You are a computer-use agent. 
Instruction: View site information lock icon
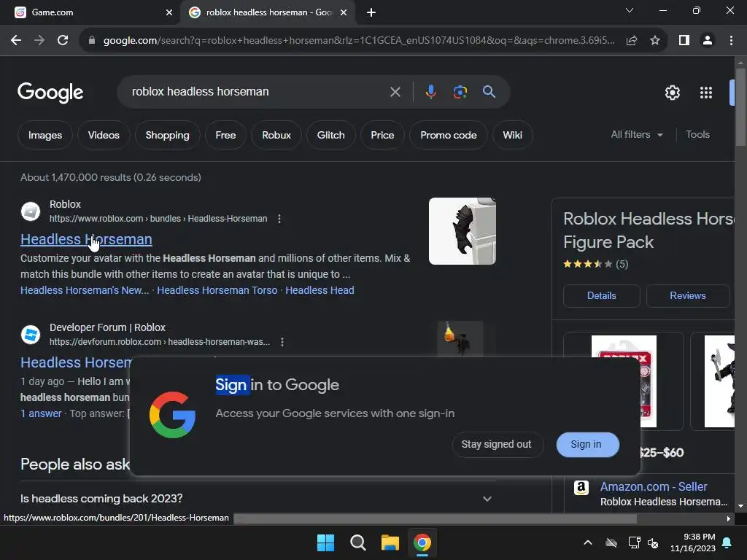[92, 41]
